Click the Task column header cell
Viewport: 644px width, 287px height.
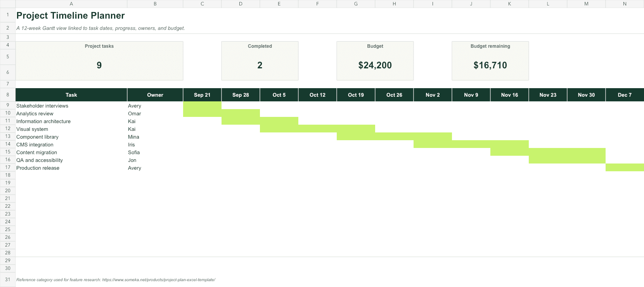tap(71, 95)
